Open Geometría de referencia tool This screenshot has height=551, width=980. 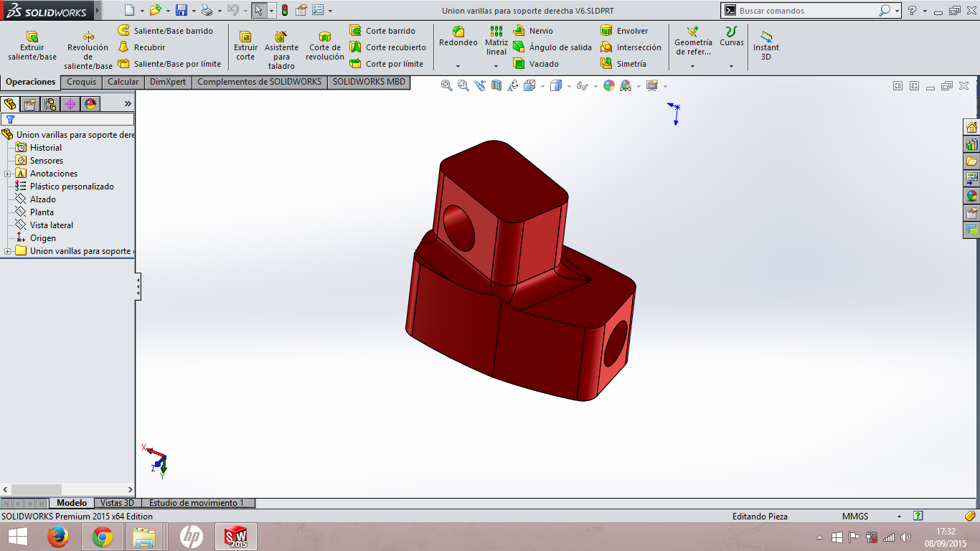point(693,41)
